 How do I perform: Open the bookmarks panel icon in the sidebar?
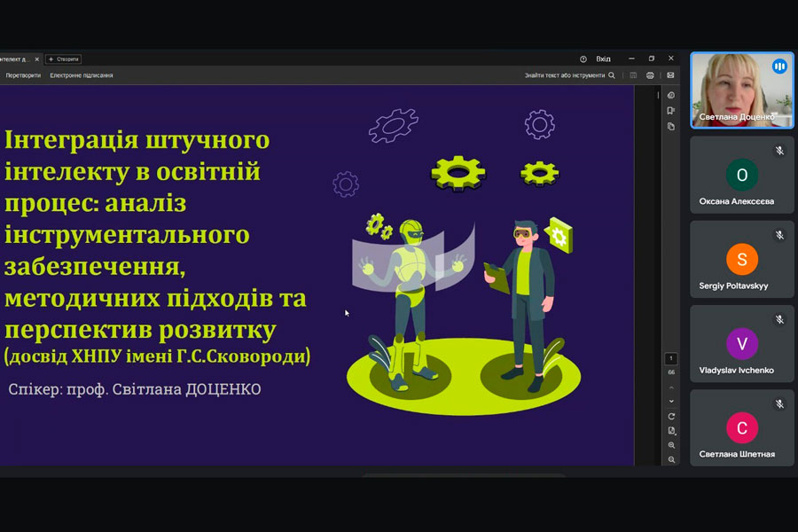pos(671,111)
